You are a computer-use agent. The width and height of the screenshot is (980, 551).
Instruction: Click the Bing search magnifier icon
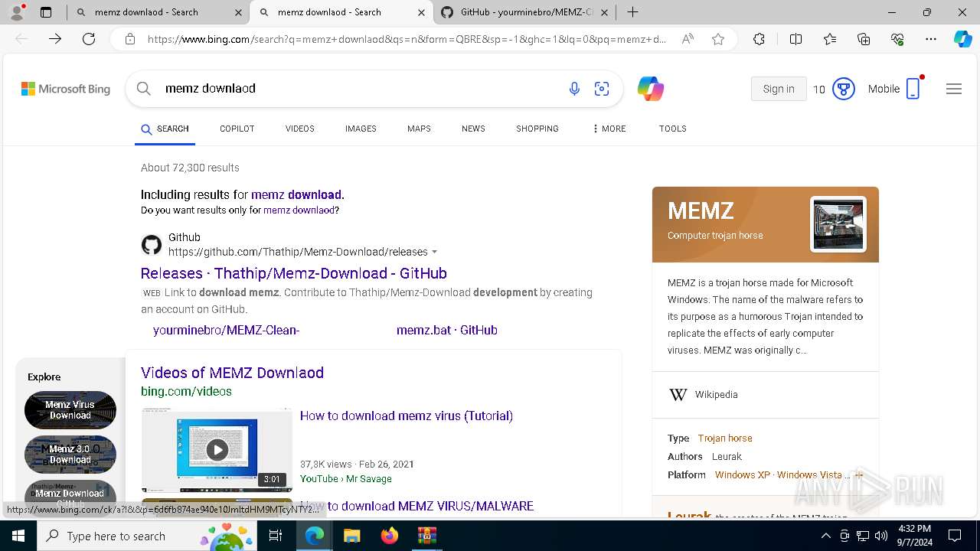144,89
